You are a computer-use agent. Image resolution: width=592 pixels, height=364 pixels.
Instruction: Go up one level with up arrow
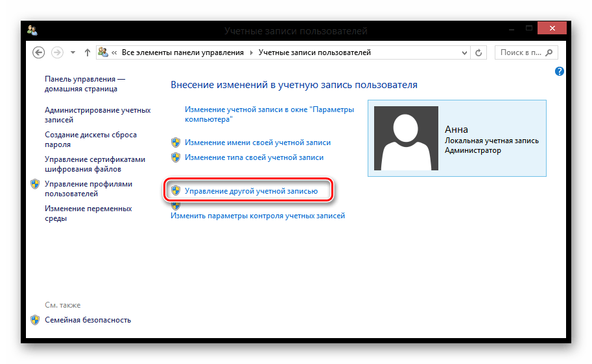[x=88, y=52]
